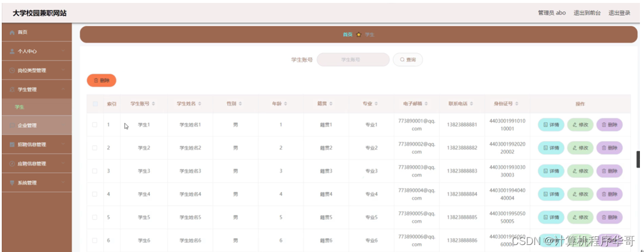This screenshot has height=252, width=644.
Task: Sort table using 年龄 column arrows
Action: pyautogui.click(x=286, y=104)
